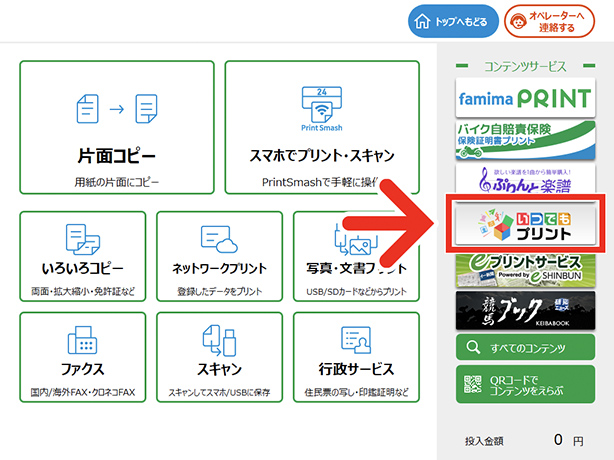Select ファクス fax service

(82, 358)
